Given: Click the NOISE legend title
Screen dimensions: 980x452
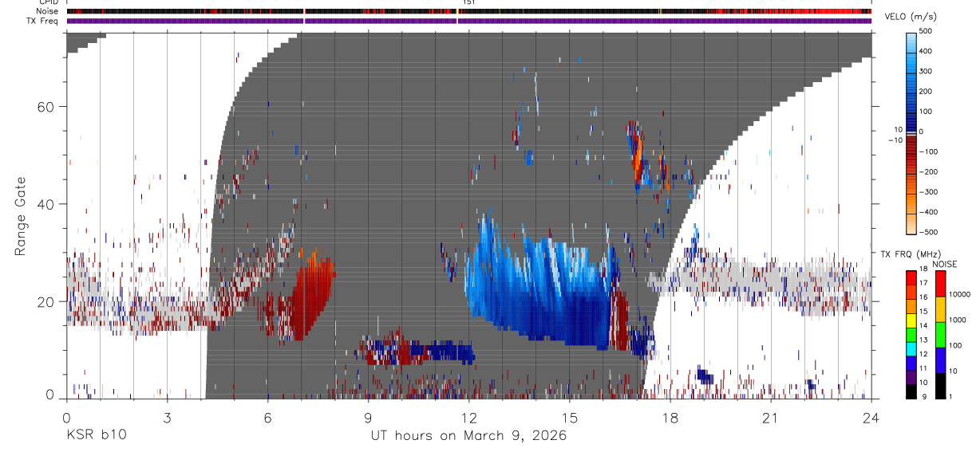Looking at the screenshot, I should coord(945,264).
